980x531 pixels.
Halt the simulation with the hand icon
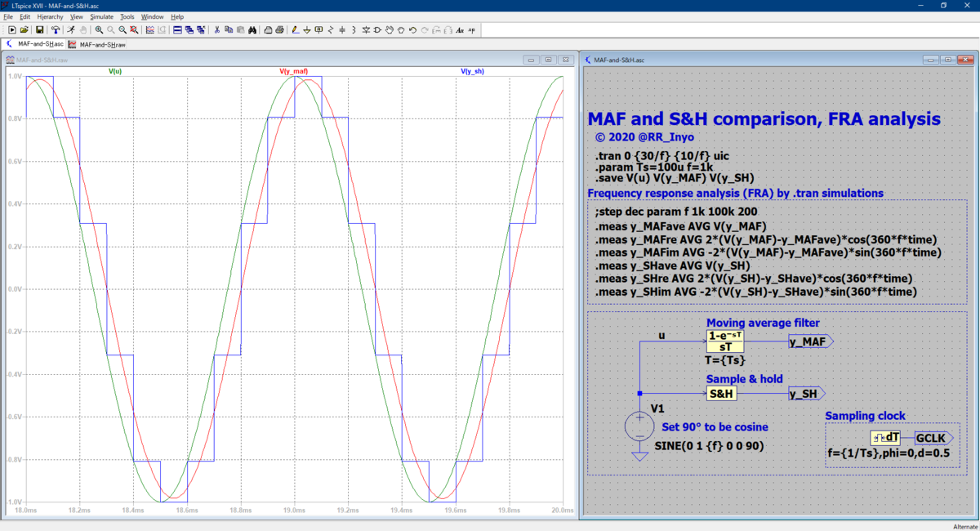tap(84, 29)
